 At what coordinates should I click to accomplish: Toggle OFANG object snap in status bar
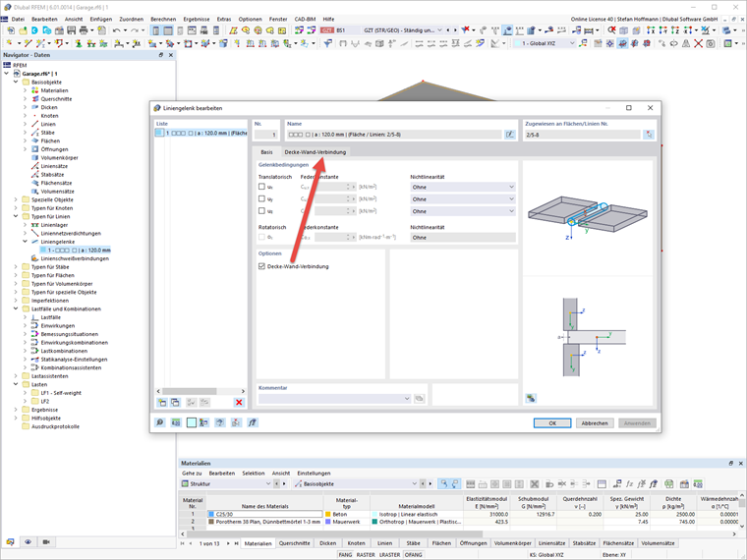coord(414,555)
